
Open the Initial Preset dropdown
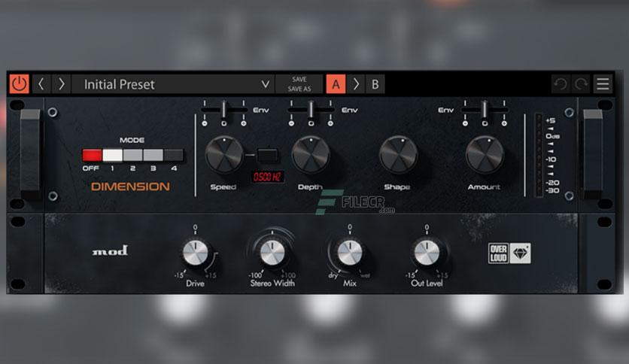(173, 84)
